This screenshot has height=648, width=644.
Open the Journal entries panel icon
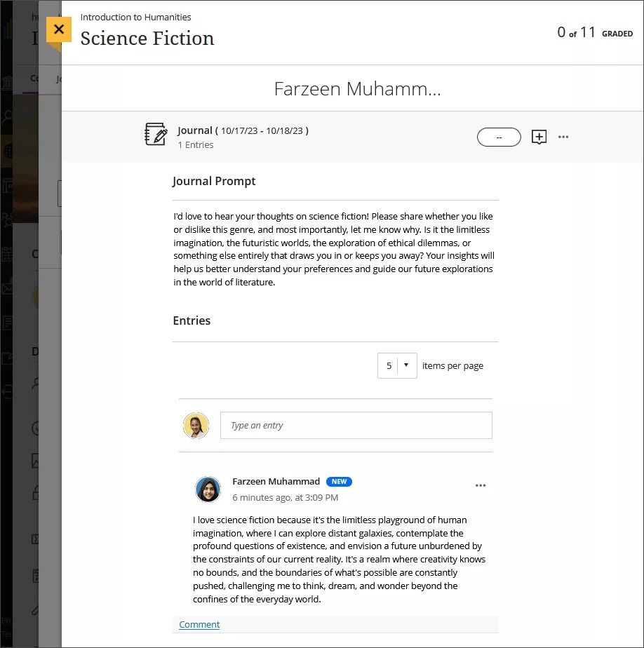coord(156,134)
